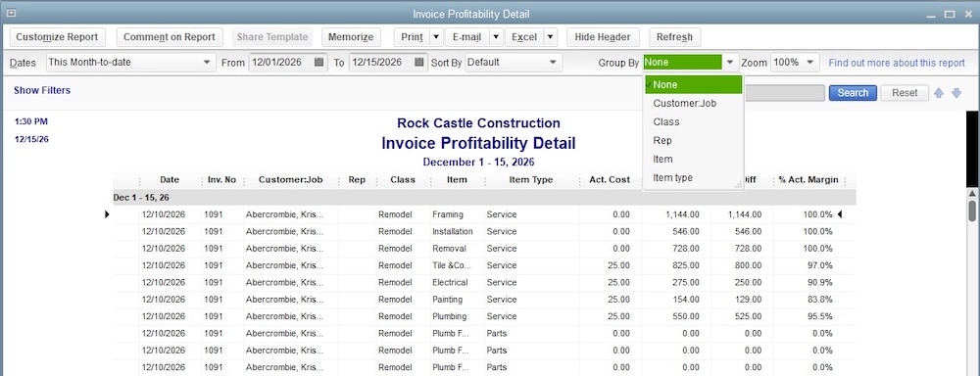Viewport: 980px width, 376px height.
Task: Click the Reset button
Action: tap(905, 93)
